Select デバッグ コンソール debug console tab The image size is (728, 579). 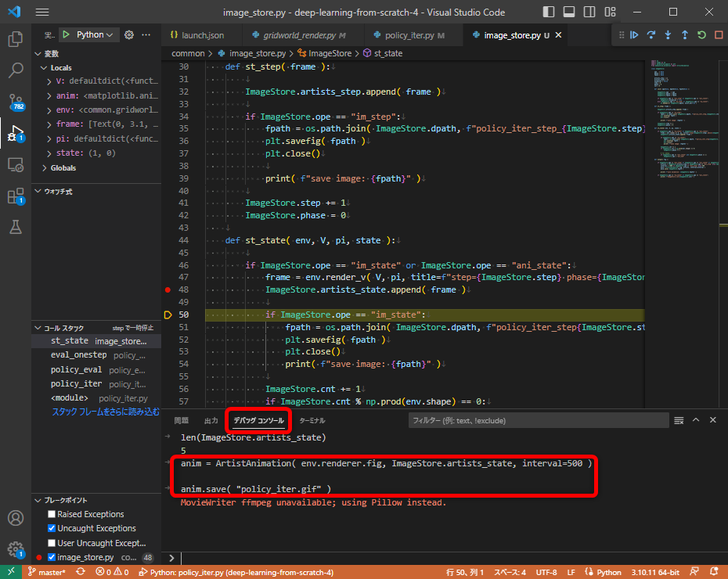pyautogui.click(x=258, y=420)
